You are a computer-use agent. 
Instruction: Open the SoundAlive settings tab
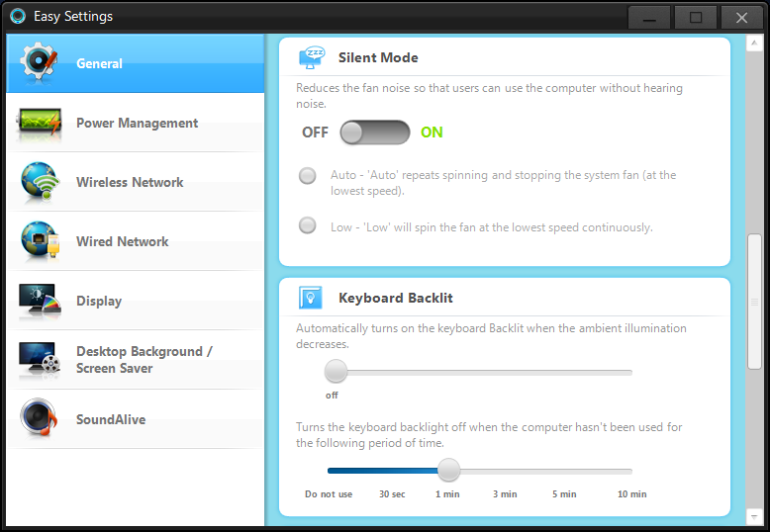tap(111, 419)
